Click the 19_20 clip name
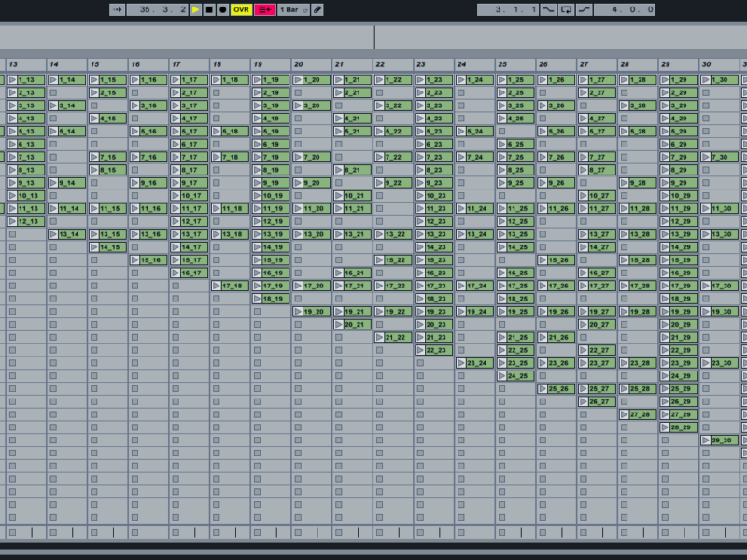Image resolution: width=747 pixels, height=560 pixels. pyautogui.click(x=317, y=312)
